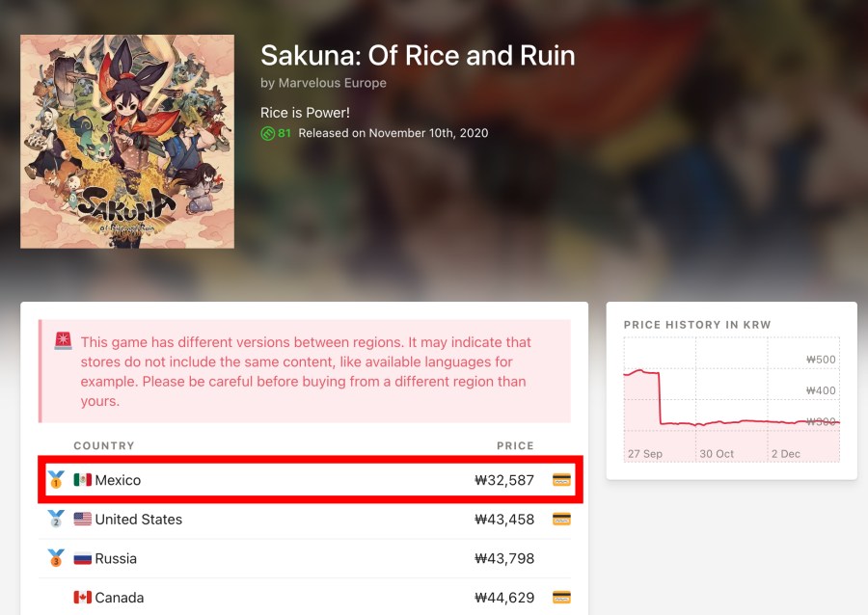This screenshot has height=615, width=868.
Task: Click the green Metacritic score 81 badge
Action: click(x=276, y=133)
